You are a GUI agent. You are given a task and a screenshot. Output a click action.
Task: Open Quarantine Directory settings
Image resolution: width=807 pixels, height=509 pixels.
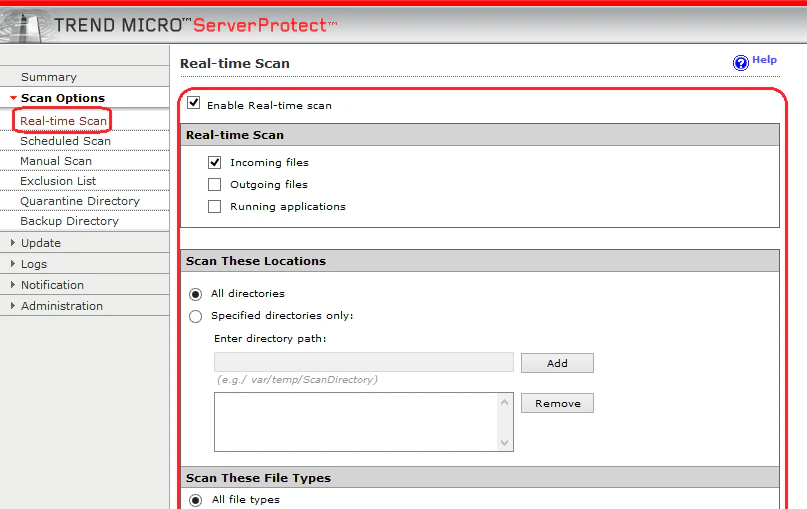(80, 201)
